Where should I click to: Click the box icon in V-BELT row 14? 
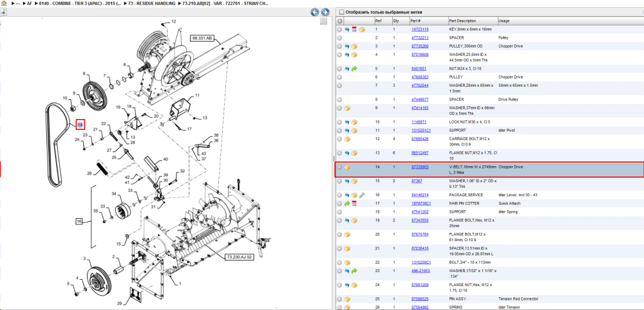[347, 167]
